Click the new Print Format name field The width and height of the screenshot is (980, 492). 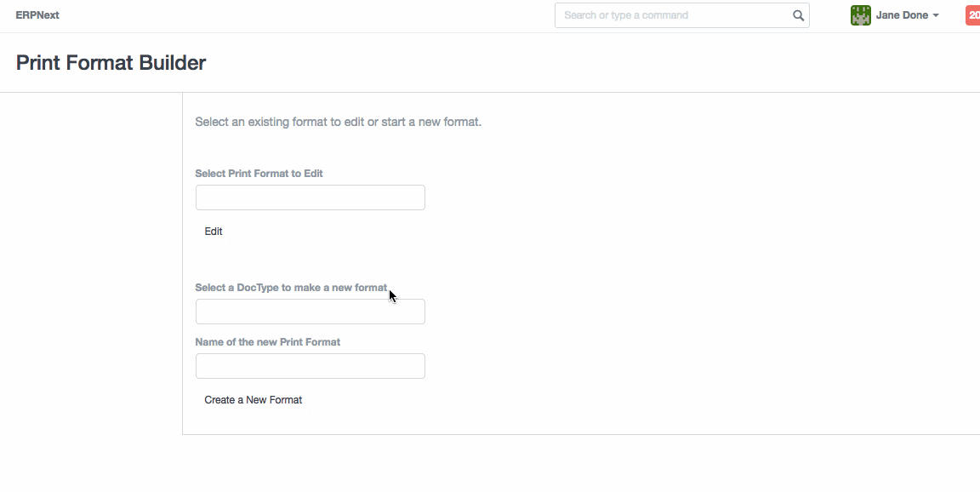[x=310, y=366]
